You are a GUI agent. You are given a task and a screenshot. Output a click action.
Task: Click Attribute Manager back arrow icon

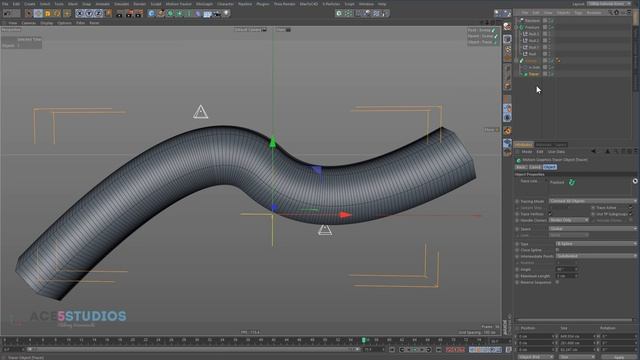593,151
